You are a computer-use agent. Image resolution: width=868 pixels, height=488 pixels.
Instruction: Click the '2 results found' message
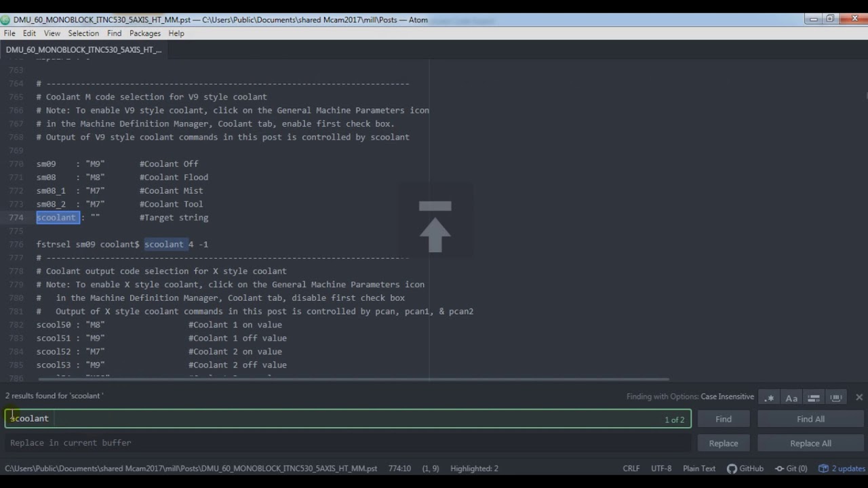coord(54,396)
